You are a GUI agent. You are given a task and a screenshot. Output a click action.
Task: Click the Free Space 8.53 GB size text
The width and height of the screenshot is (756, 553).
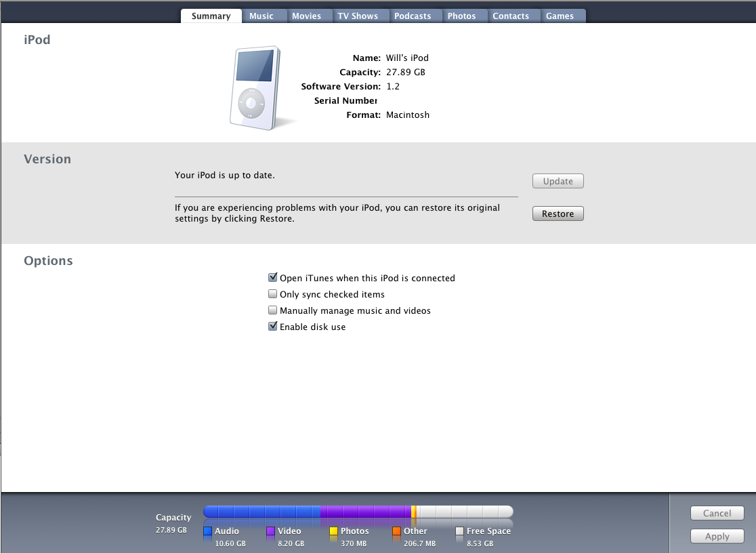480,544
